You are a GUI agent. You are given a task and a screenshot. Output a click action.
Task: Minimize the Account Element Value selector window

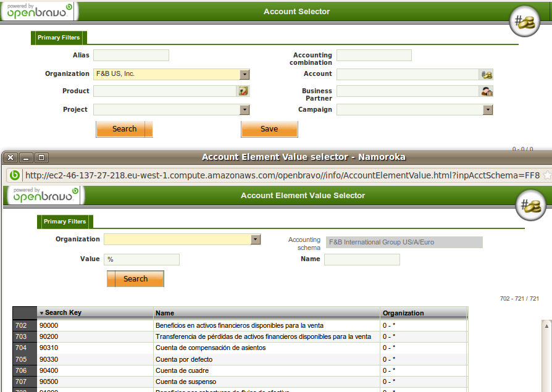coord(26,157)
